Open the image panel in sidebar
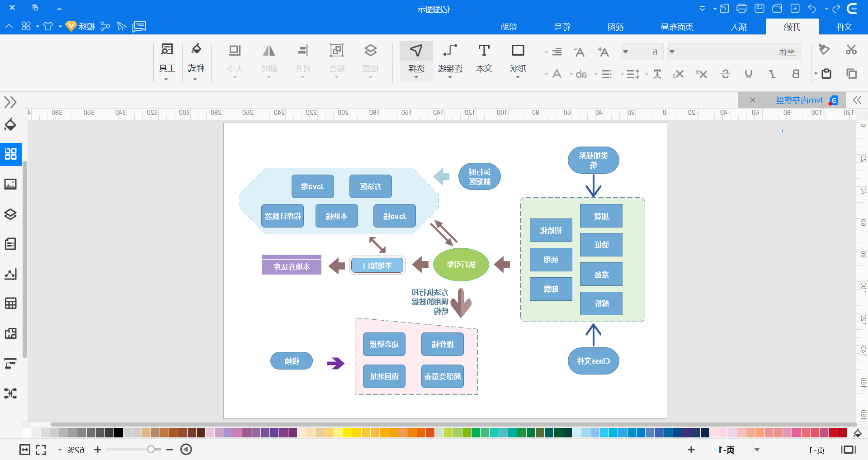 (x=10, y=184)
